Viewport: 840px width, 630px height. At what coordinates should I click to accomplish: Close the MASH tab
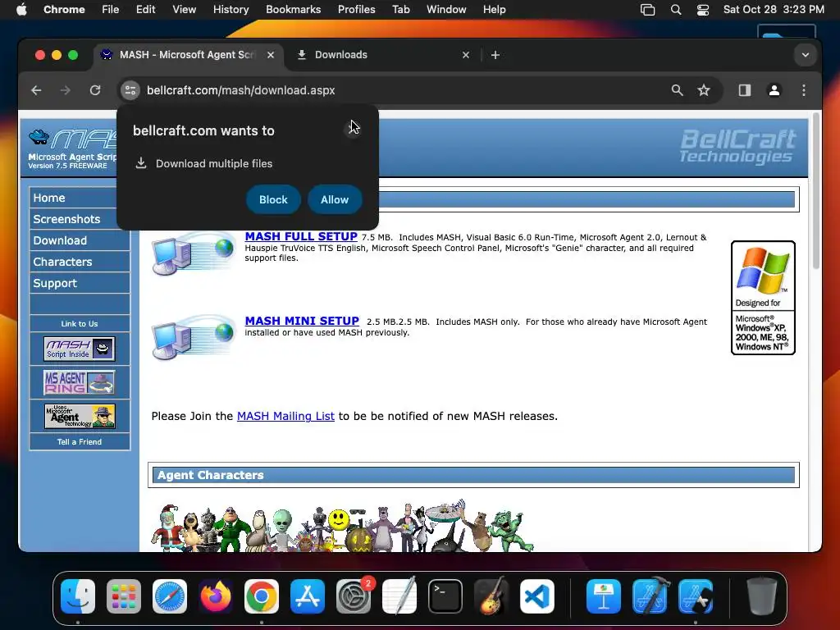[x=271, y=55]
